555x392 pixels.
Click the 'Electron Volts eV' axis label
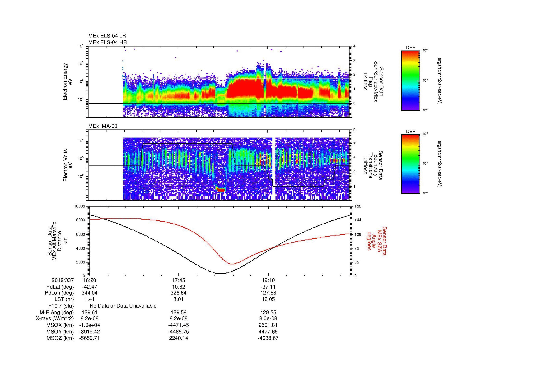(68, 166)
